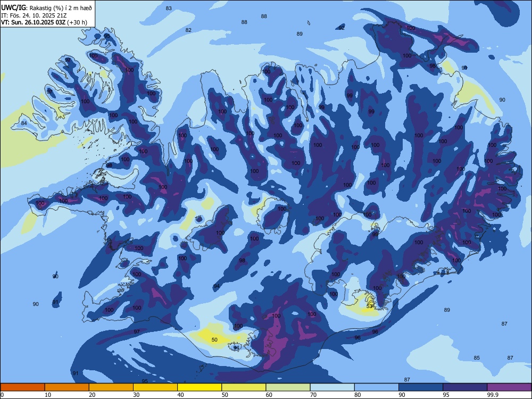Select the map value 92 near the north coast
The image size is (532, 399).
pyautogui.click(x=342, y=28)
